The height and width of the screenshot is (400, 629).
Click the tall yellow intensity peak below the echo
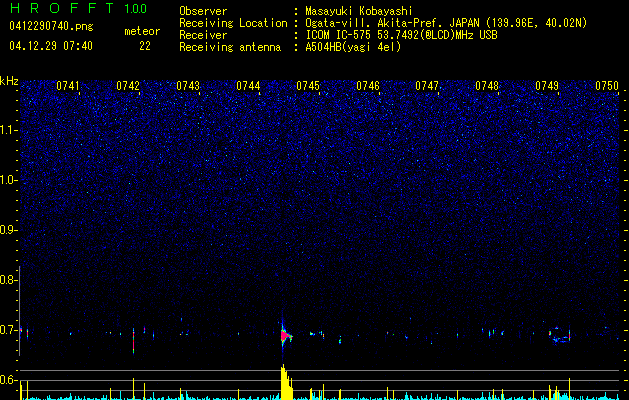(286, 382)
